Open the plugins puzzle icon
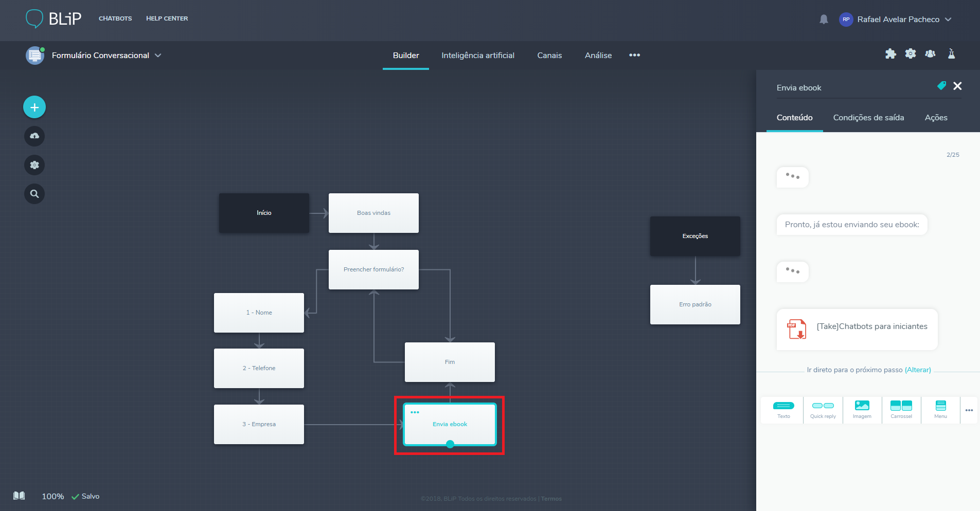This screenshot has height=511, width=980. pyautogui.click(x=890, y=54)
